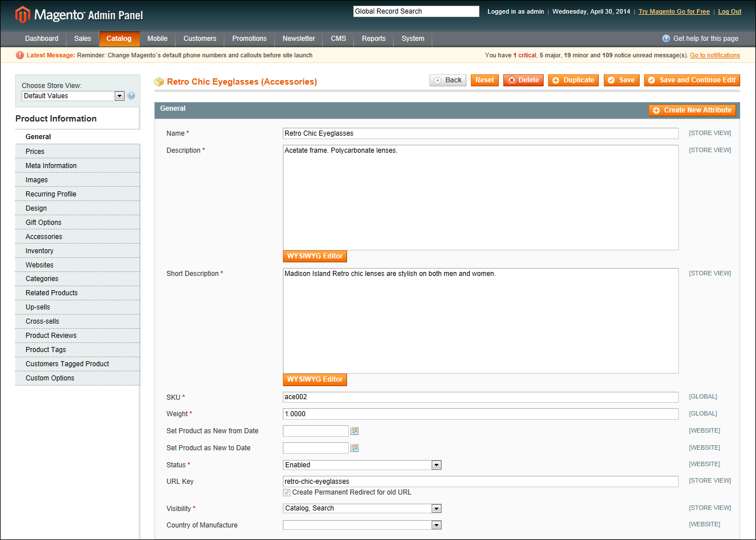The width and height of the screenshot is (756, 540).
Task: Click the Weight input field
Action: (481, 414)
